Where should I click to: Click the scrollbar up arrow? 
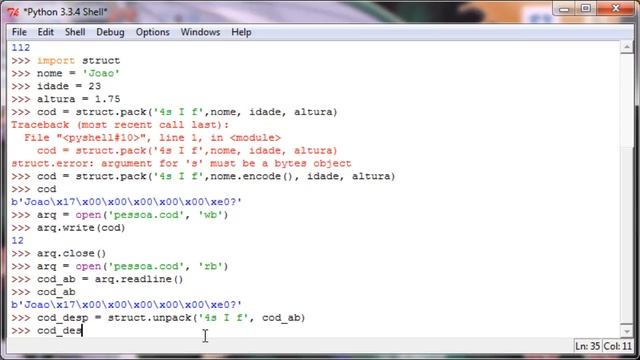pos(627,47)
